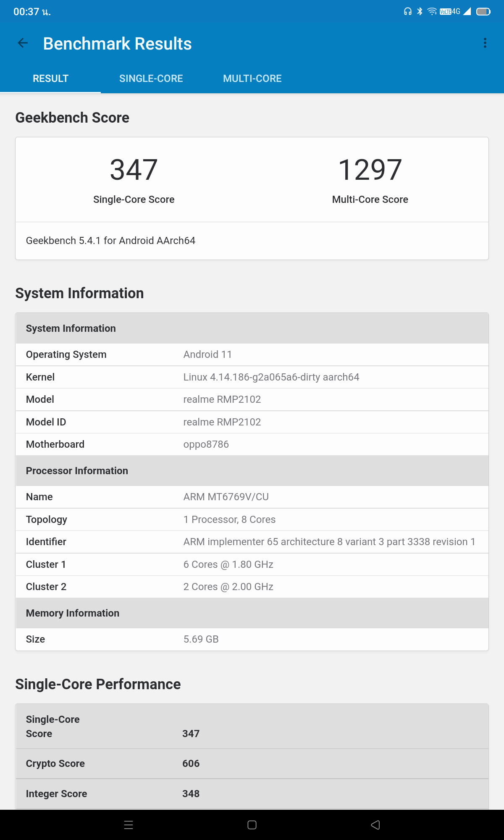Switch to the SINGLE-CORE tab
This screenshot has height=840, width=504.
coord(151,79)
